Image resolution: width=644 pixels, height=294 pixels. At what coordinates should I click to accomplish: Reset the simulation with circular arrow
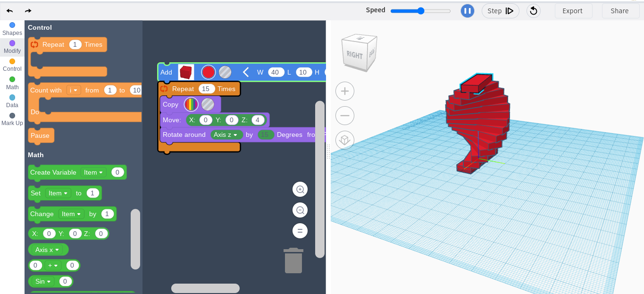pyautogui.click(x=534, y=11)
